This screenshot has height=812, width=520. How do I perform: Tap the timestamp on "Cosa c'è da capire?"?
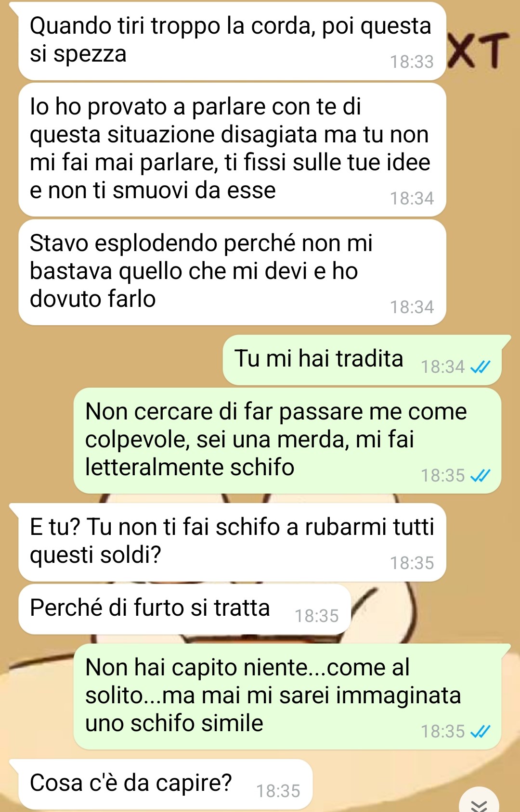[x=278, y=791]
